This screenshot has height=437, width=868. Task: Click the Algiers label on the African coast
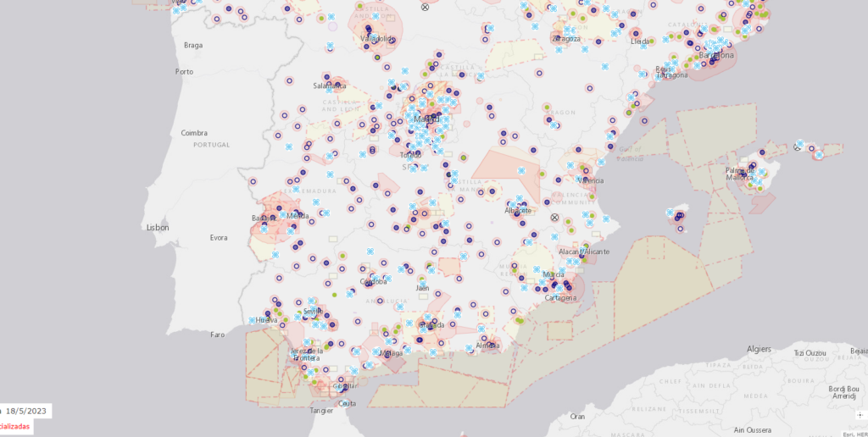click(759, 349)
